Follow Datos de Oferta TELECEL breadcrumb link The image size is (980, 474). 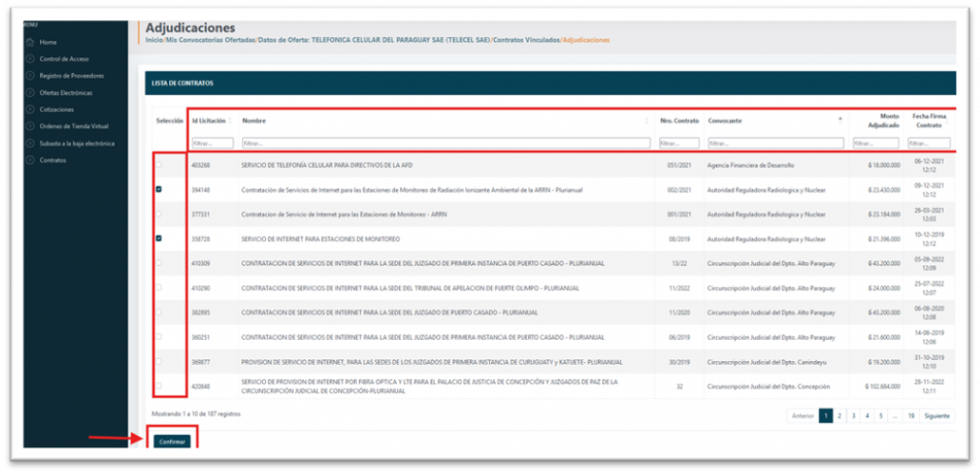pos(374,40)
